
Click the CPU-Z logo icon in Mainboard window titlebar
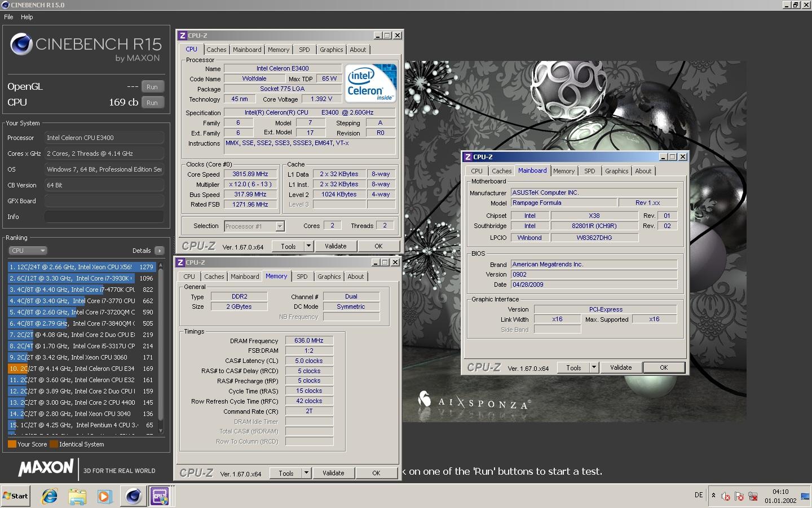coord(467,157)
